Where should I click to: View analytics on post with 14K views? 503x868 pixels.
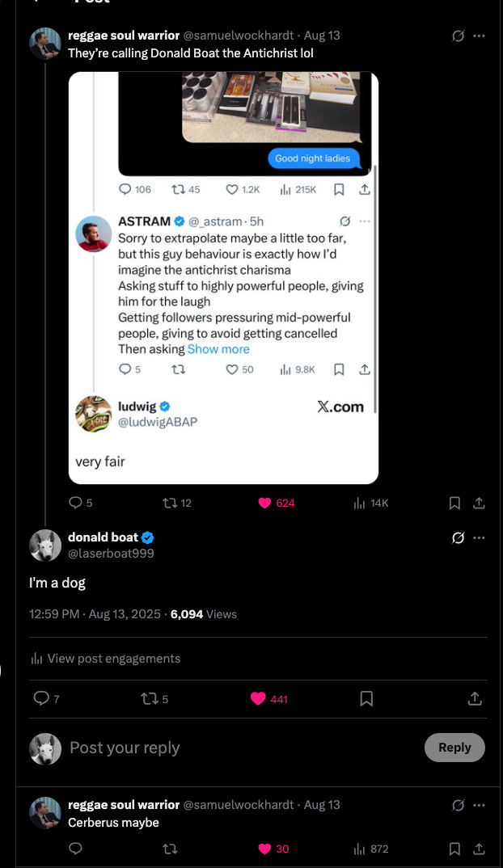tap(360, 503)
